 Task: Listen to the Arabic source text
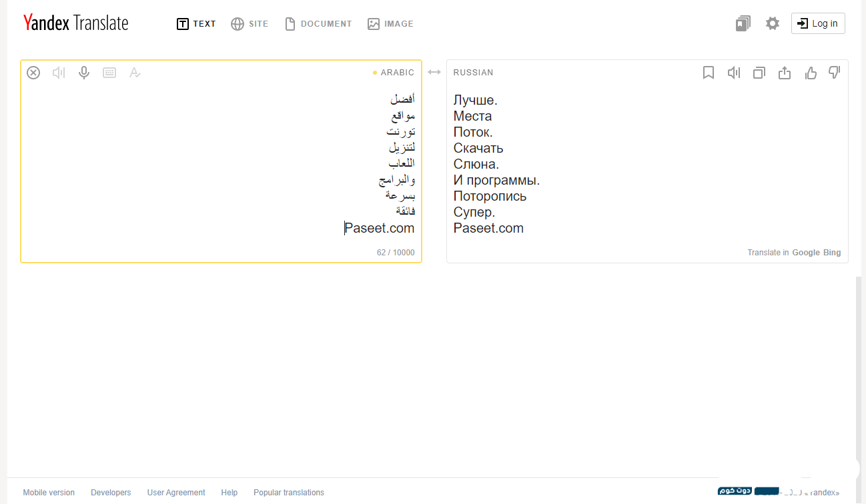click(59, 73)
